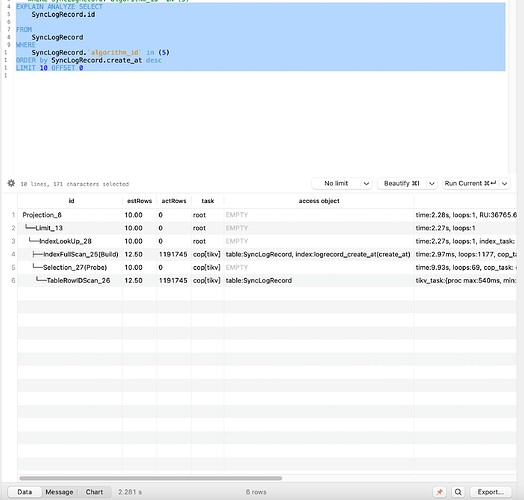Click the gear settings icon below the editor
The image size is (524, 500).
pos(11,183)
